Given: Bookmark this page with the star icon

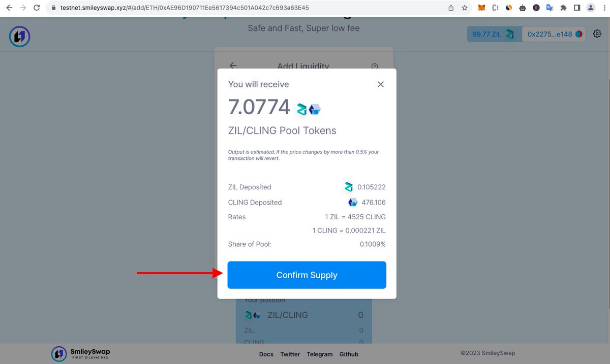Looking at the screenshot, I should [x=465, y=8].
